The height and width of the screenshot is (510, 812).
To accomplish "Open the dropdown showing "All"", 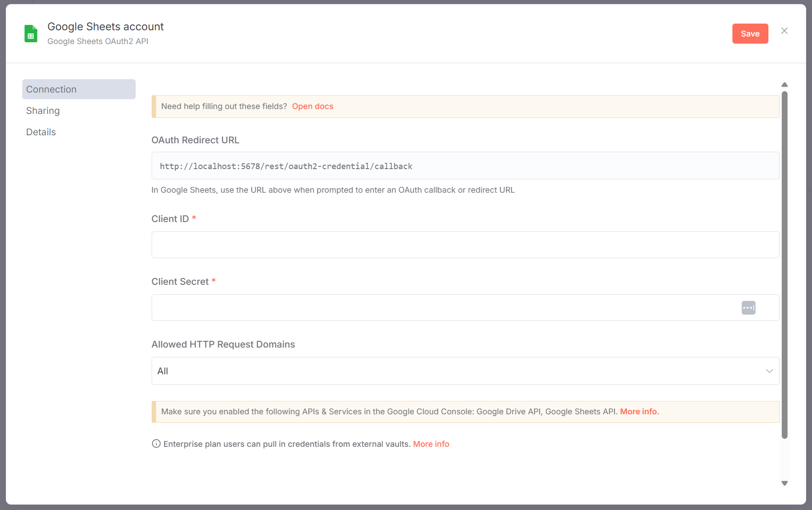I will [458, 371].
